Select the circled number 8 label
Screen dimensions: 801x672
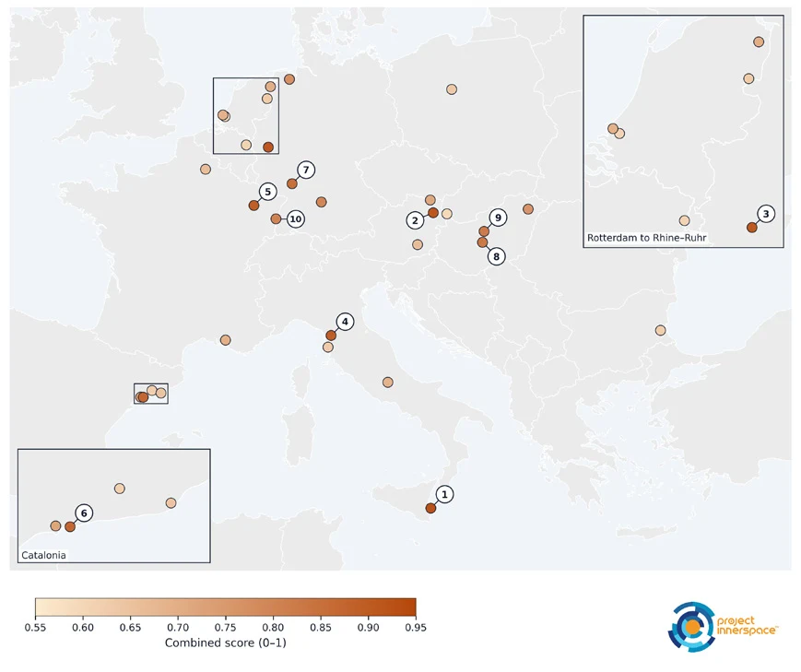click(x=496, y=256)
